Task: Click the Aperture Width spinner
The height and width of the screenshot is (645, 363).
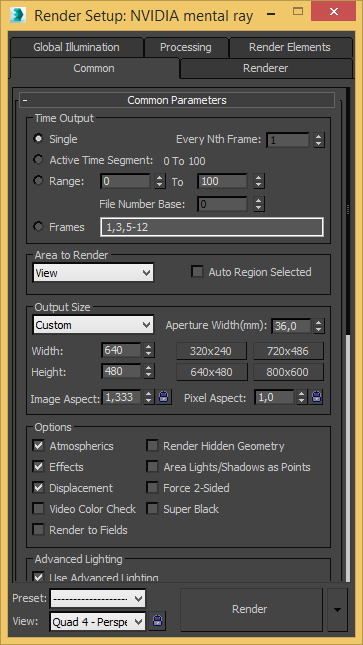Action: 318,326
